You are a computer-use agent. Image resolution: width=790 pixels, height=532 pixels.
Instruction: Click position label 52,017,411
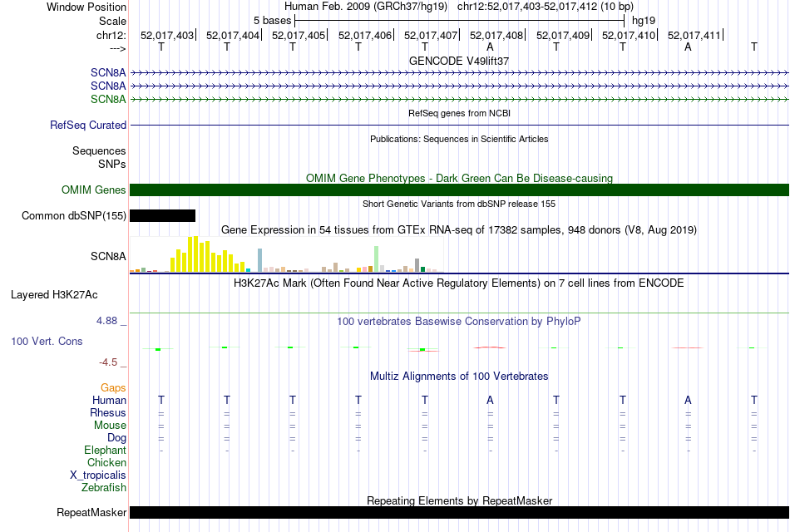[x=694, y=35]
